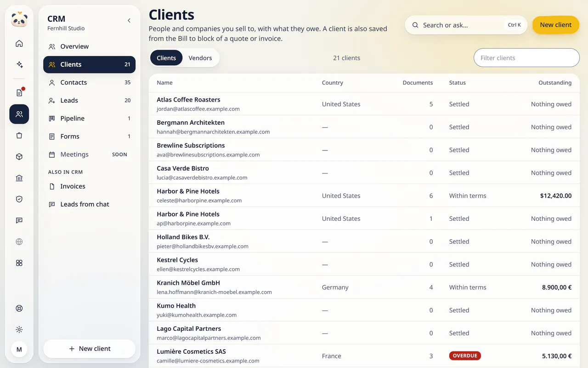Open the help lifebuoy icon
This screenshot has height=368, width=588.
[x=19, y=308]
